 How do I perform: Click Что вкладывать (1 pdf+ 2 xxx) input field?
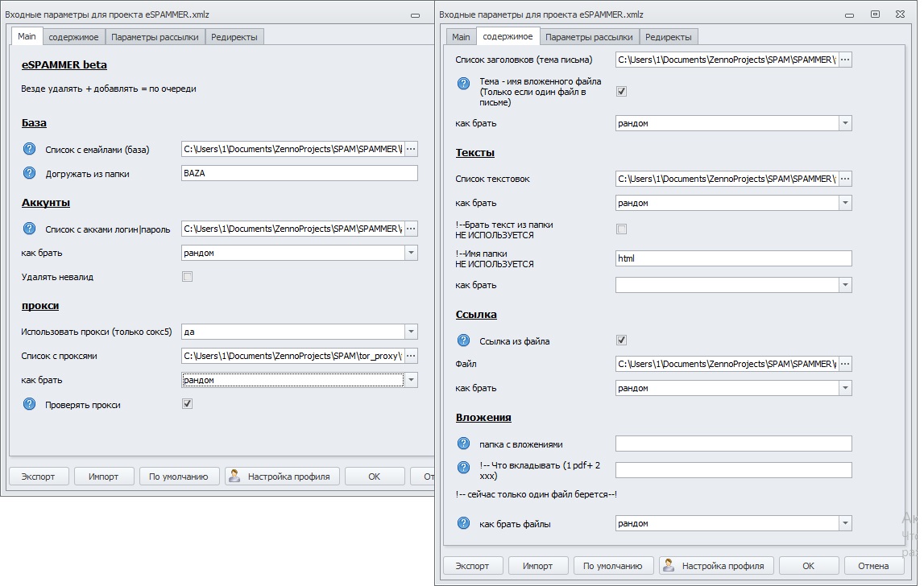point(734,470)
